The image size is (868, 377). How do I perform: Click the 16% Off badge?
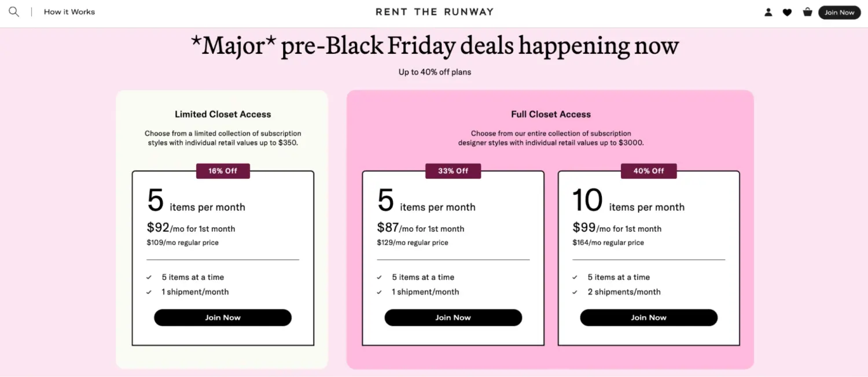tap(223, 171)
